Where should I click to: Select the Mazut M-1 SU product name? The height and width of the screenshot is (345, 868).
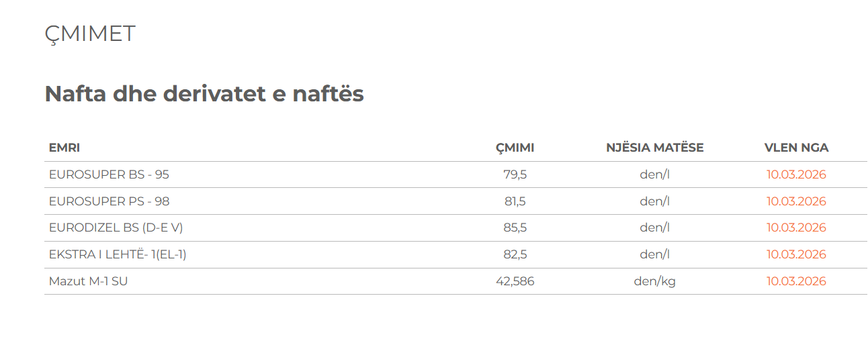88,281
